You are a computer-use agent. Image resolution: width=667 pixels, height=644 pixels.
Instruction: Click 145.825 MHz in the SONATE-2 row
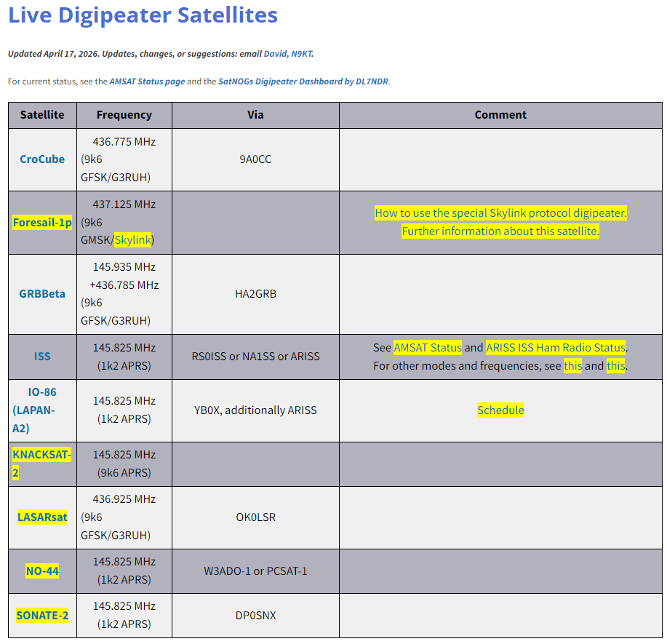click(124, 605)
